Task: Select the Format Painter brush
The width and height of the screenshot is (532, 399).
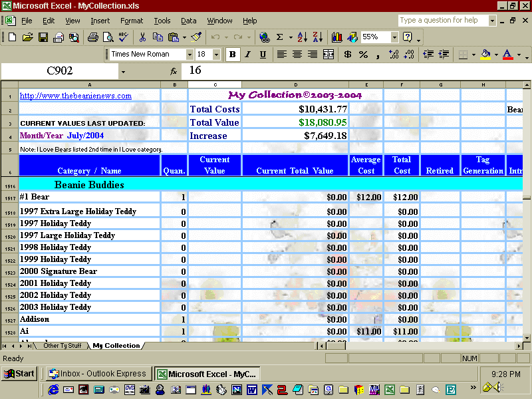Action: pos(196,37)
